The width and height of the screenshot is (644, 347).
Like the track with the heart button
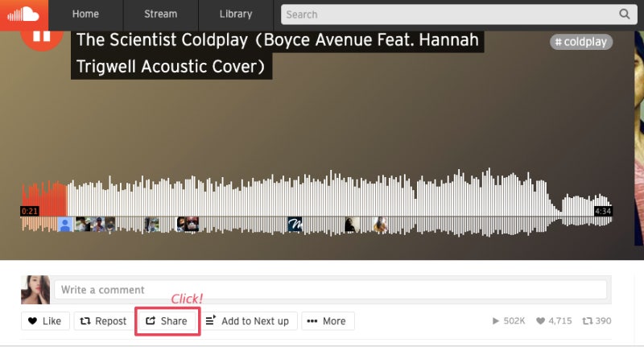45,320
